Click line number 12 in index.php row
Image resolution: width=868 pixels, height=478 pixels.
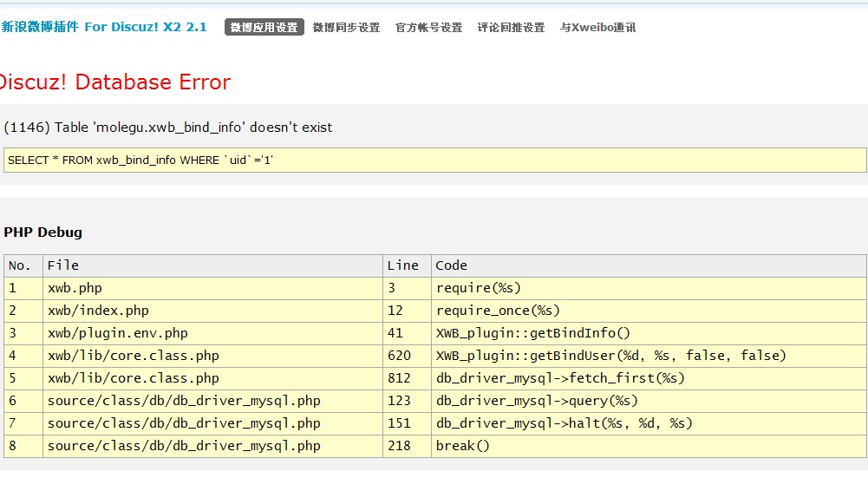(407, 311)
